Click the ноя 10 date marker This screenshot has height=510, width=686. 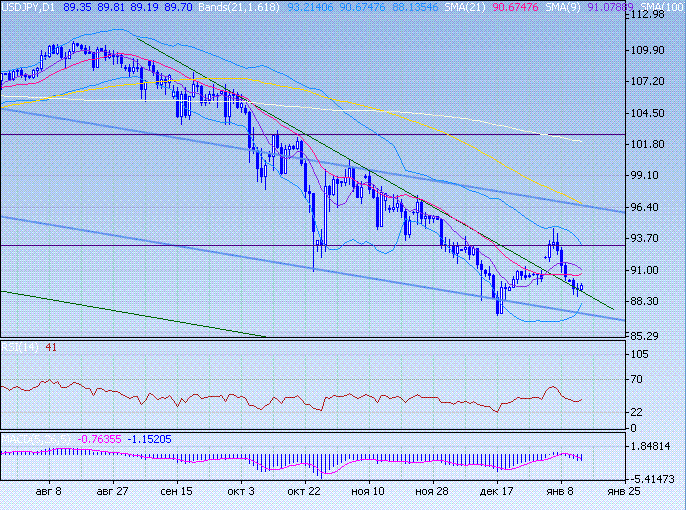coord(367,492)
